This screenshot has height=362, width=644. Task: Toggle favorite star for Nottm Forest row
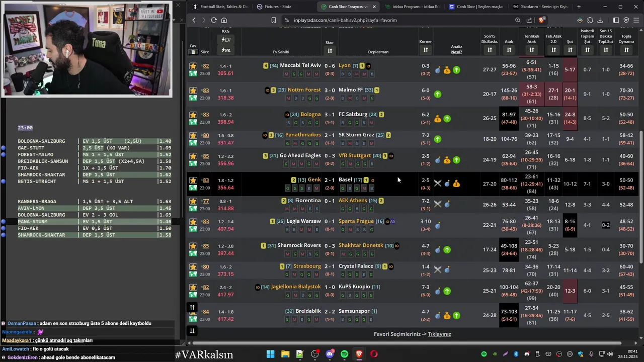point(193,90)
